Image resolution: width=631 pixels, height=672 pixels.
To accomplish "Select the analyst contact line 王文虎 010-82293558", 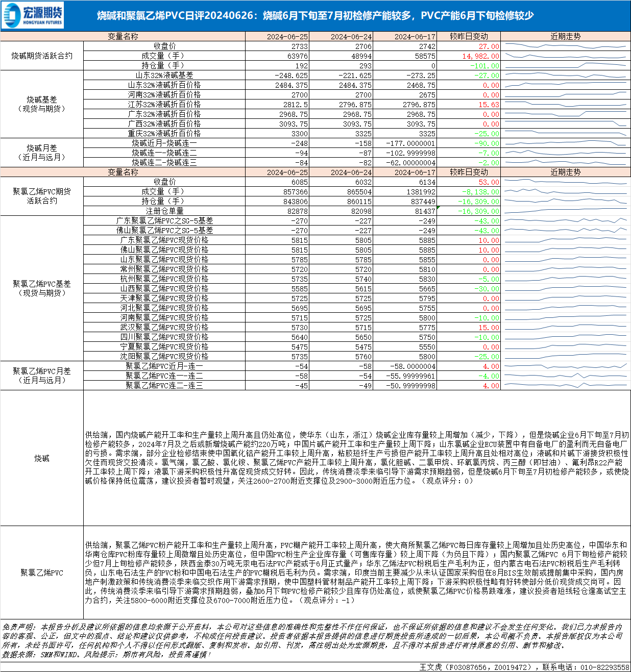I will point(524,667).
